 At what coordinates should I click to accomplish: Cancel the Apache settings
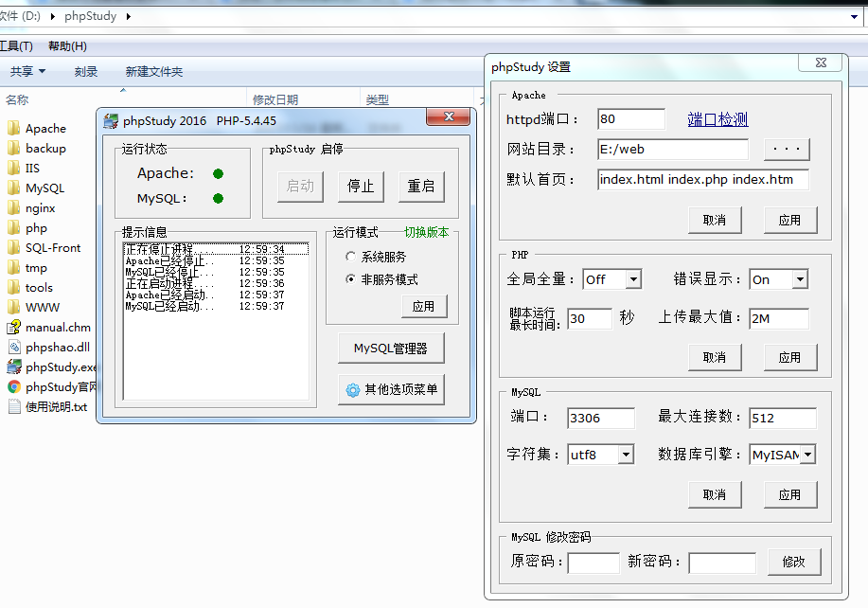[x=715, y=221]
